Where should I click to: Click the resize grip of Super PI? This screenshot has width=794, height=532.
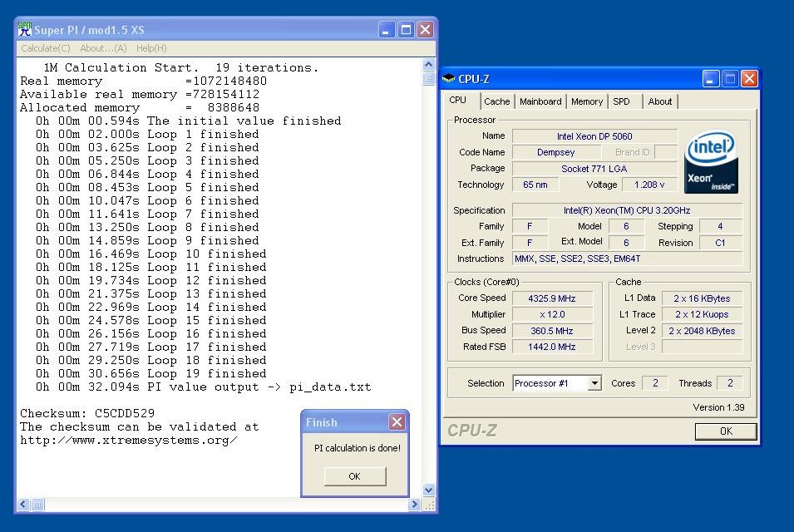(x=429, y=505)
